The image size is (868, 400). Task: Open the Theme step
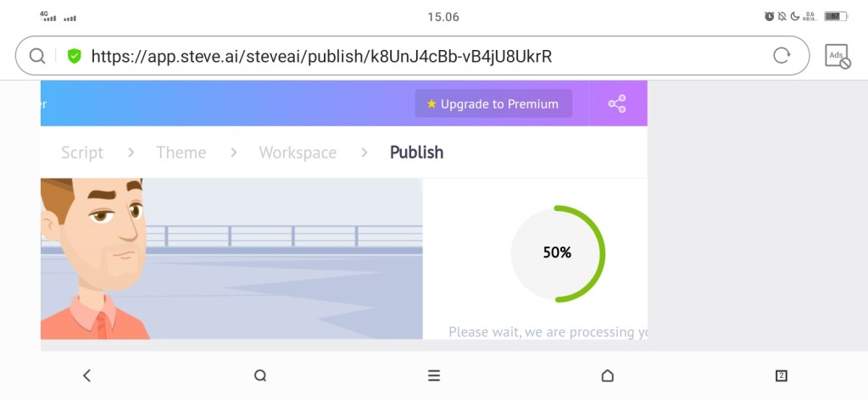tap(181, 153)
